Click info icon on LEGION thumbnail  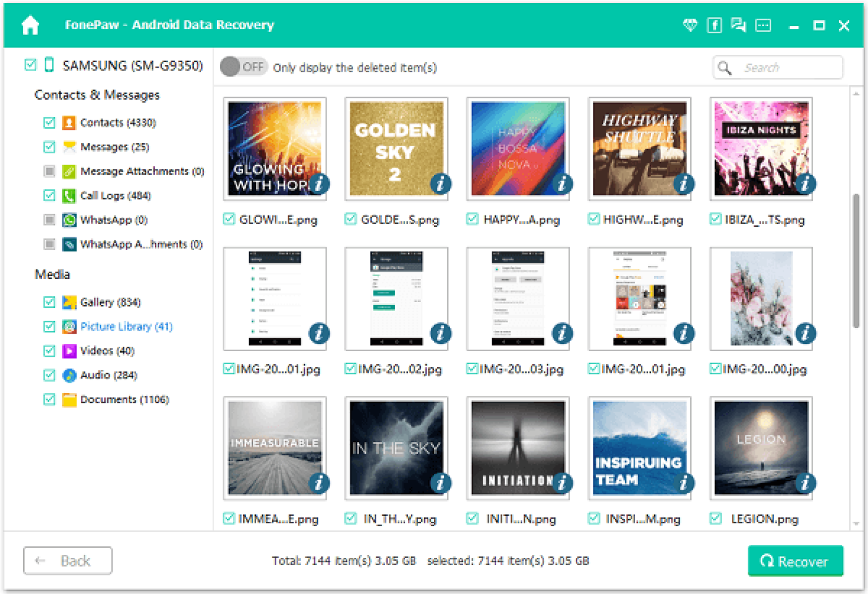point(805,483)
